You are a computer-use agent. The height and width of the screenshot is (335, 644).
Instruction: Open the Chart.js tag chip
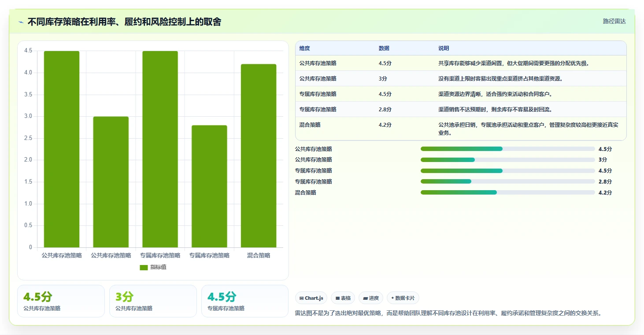(311, 298)
